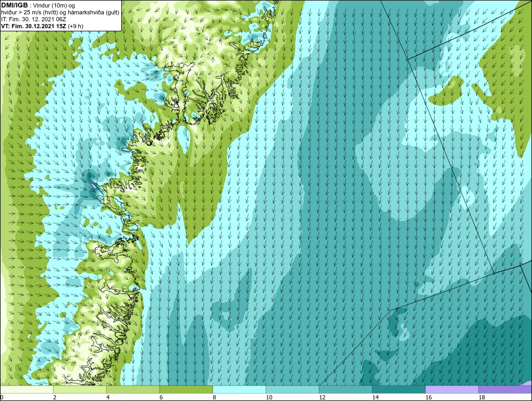Click the 4–6 m/s legend color band
The image size is (532, 401).
133,389
